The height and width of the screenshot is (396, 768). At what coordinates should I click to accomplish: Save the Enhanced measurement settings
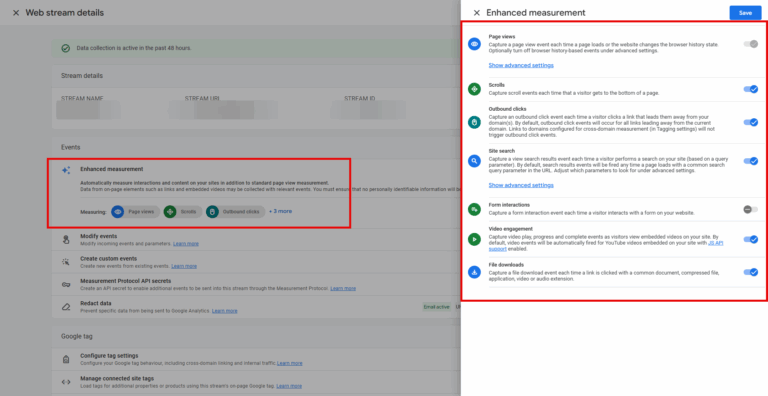tap(745, 13)
